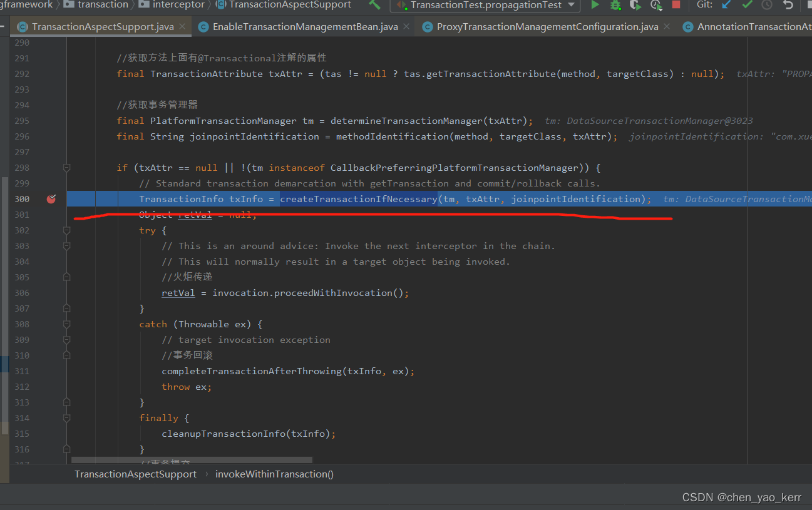This screenshot has width=812, height=510.
Task: Run with Coverage using the shield icon
Action: pyautogui.click(x=635, y=4)
